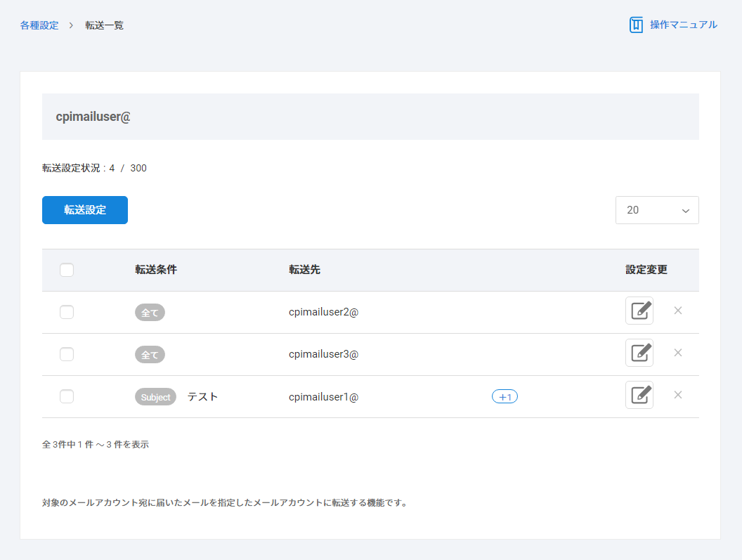This screenshot has width=742, height=560.
Task: Delete cpimailuser2@ forwarding with X icon
Action: click(x=678, y=311)
